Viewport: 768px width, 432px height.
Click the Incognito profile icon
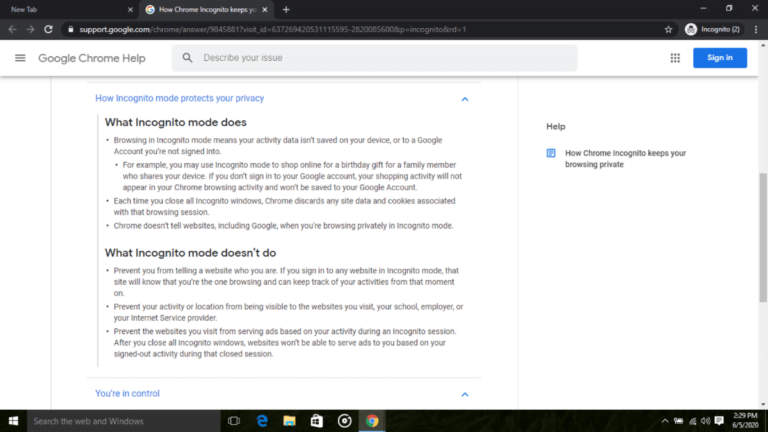(691, 29)
